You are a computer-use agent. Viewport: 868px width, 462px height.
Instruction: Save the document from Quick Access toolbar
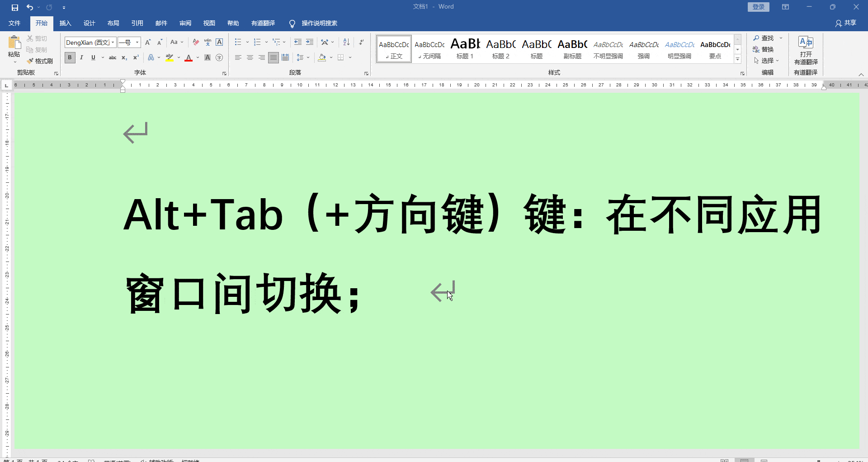(15, 7)
